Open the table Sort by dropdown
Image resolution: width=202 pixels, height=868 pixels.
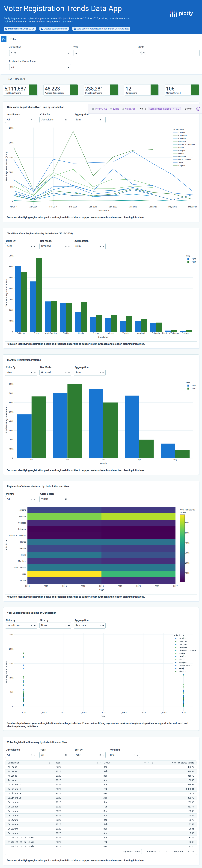coord(90,755)
